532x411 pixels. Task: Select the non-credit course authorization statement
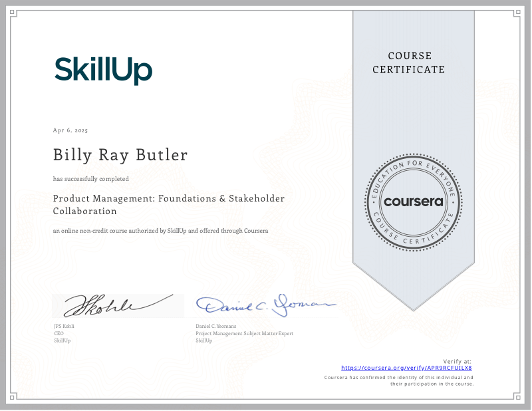click(x=161, y=230)
